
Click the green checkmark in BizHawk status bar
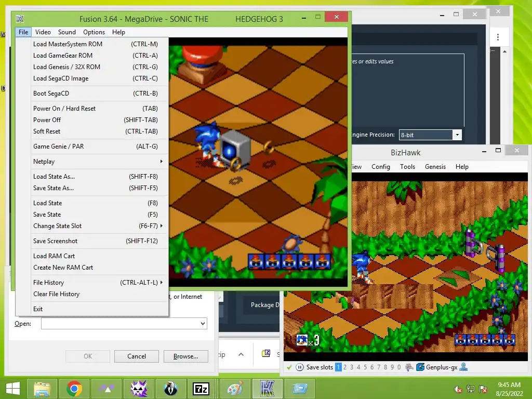click(x=289, y=367)
